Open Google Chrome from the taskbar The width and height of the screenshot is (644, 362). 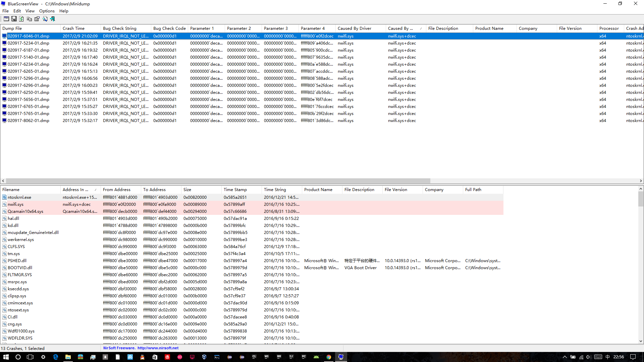[x=329, y=357]
